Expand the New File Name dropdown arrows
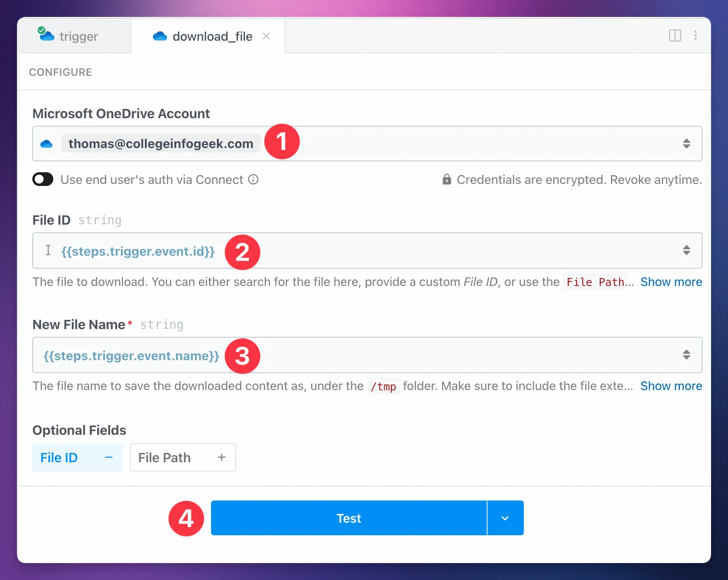The height and width of the screenshot is (580, 728). click(x=686, y=355)
